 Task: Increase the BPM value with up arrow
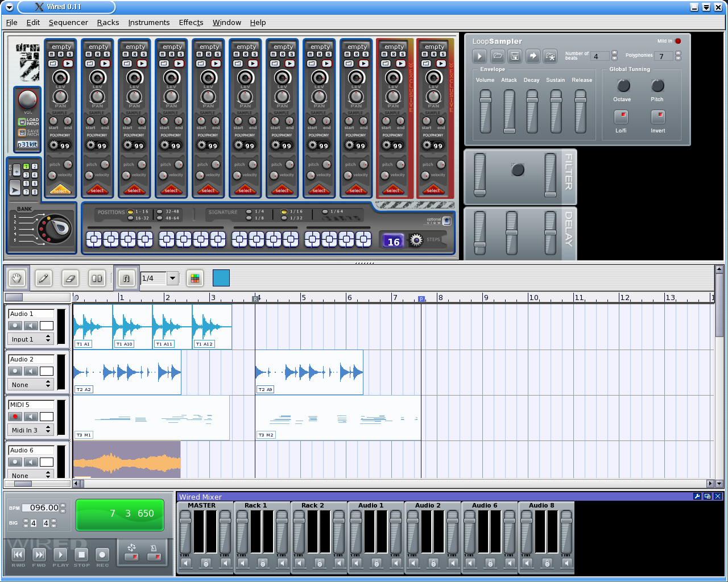pyautogui.click(x=63, y=505)
